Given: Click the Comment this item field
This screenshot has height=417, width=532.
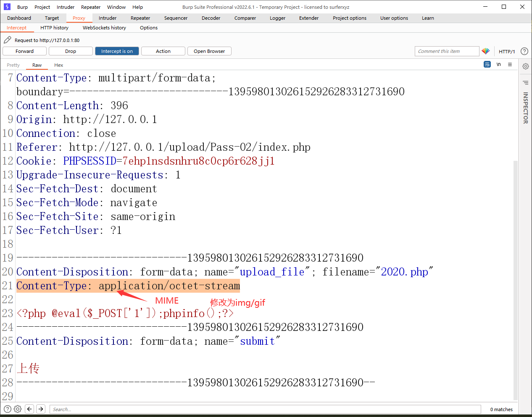Looking at the screenshot, I should click(447, 51).
